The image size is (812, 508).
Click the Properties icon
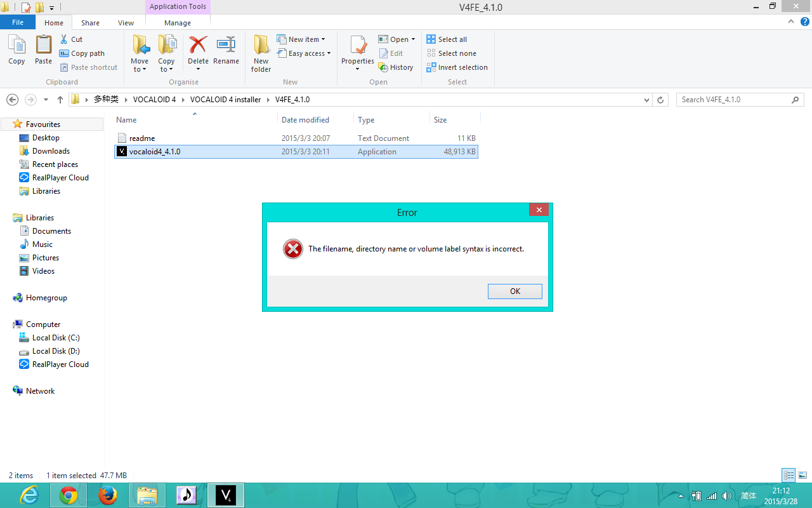pyautogui.click(x=358, y=46)
